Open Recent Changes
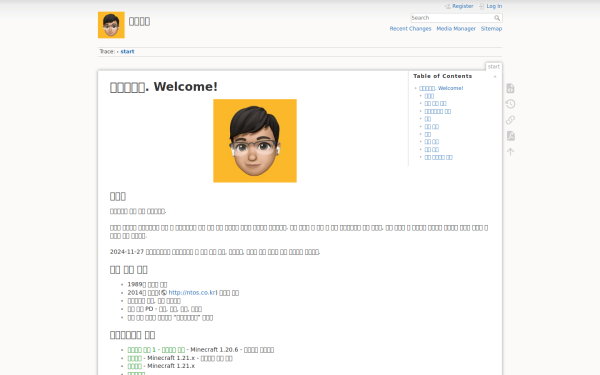This screenshot has height=375, width=600. pyautogui.click(x=410, y=29)
